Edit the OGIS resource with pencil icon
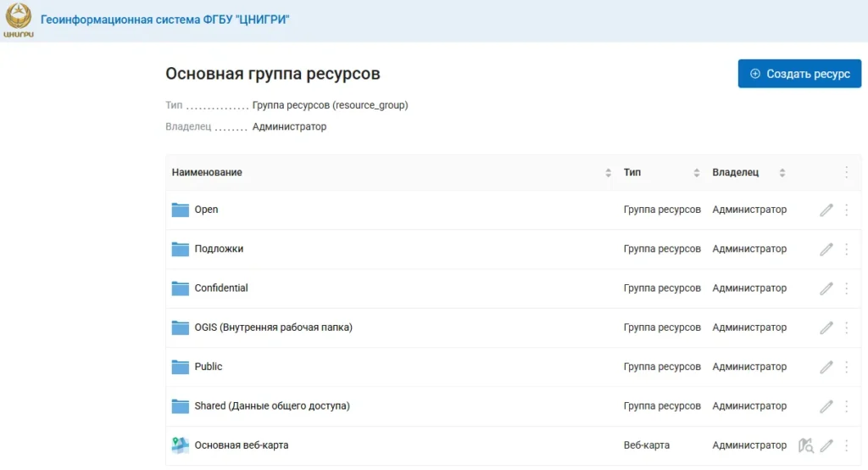 (x=826, y=327)
